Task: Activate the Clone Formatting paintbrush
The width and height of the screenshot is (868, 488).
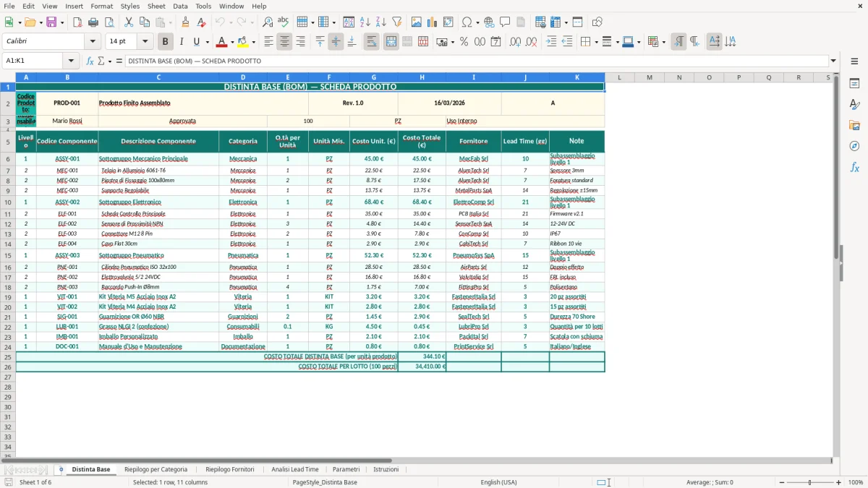Action: [186, 22]
